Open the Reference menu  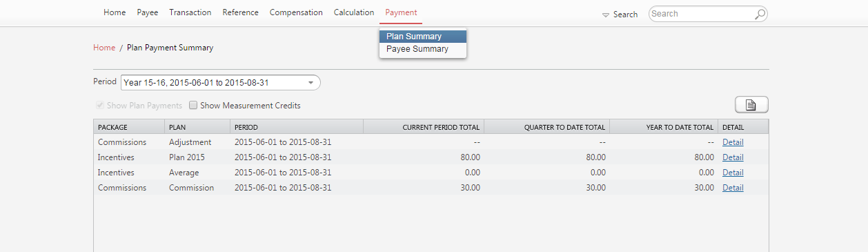pyautogui.click(x=241, y=12)
